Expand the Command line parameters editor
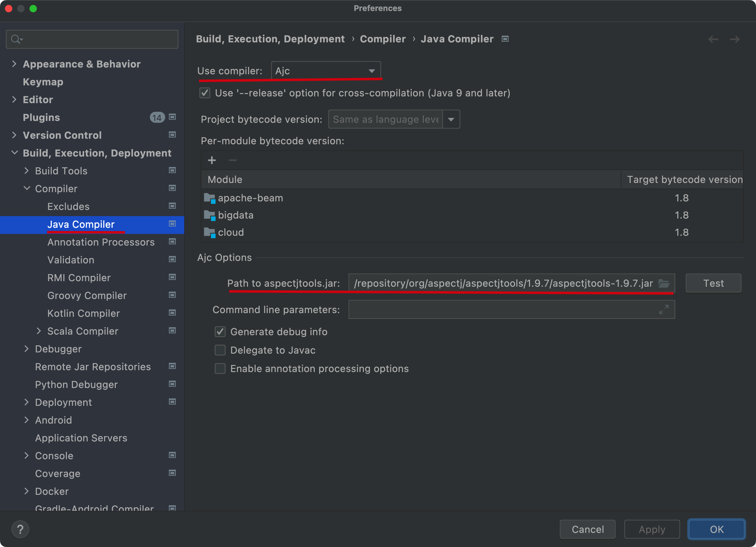 point(664,309)
